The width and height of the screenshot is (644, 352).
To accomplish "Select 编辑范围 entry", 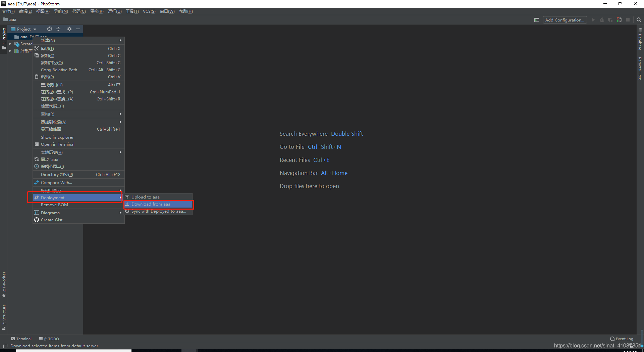I will 78,167.
